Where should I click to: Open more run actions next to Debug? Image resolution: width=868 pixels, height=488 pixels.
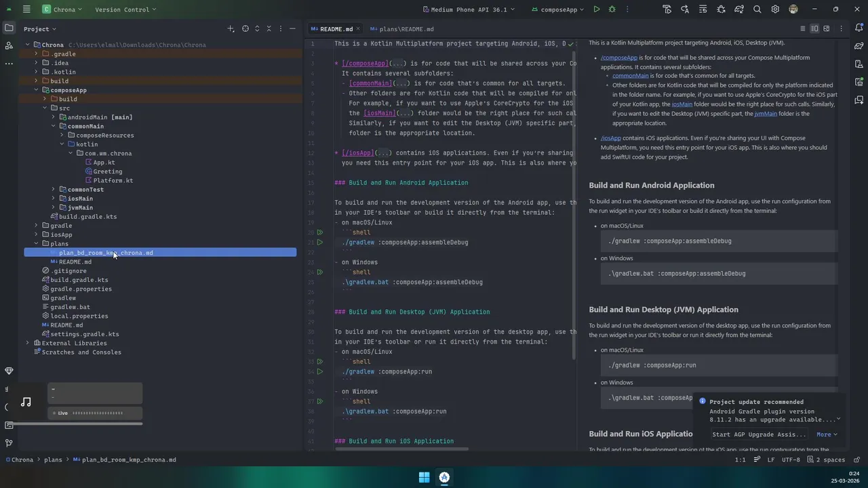(627, 9)
